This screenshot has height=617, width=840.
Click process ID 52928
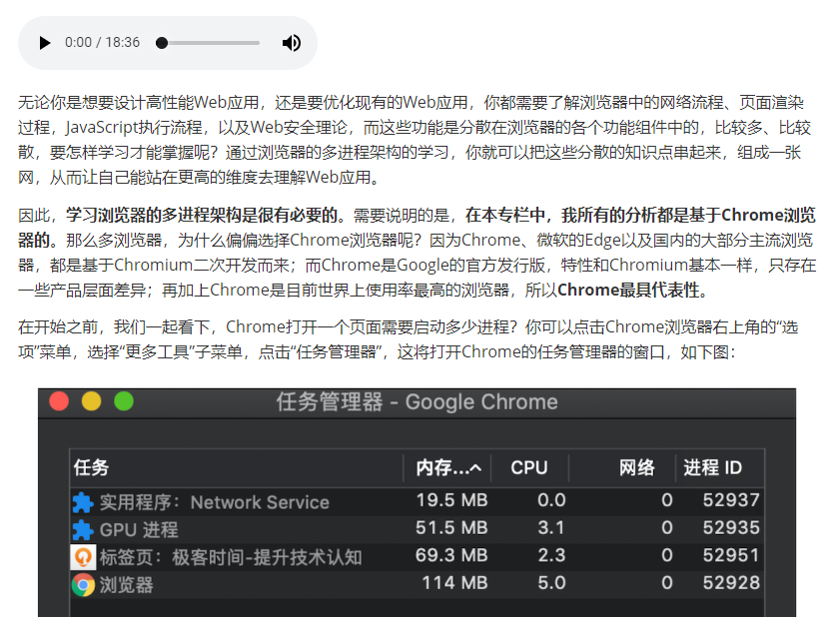pyautogui.click(x=731, y=583)
